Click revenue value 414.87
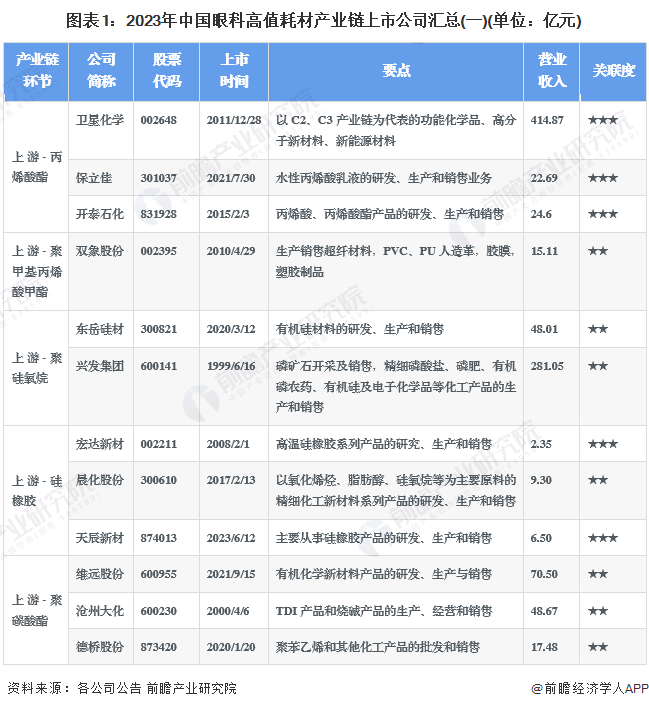This screenshot has height=709, width=649. 547,120
